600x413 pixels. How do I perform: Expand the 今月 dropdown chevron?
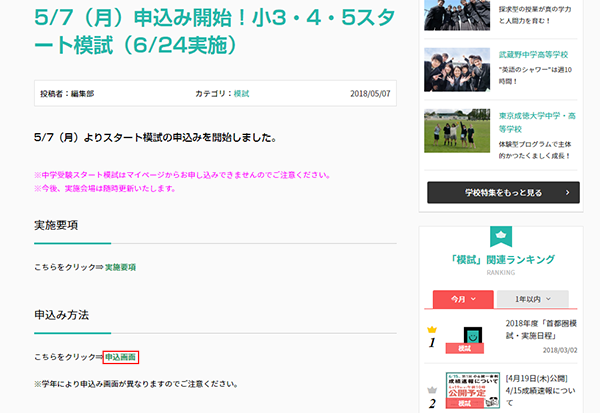click(x=474, y=299)
